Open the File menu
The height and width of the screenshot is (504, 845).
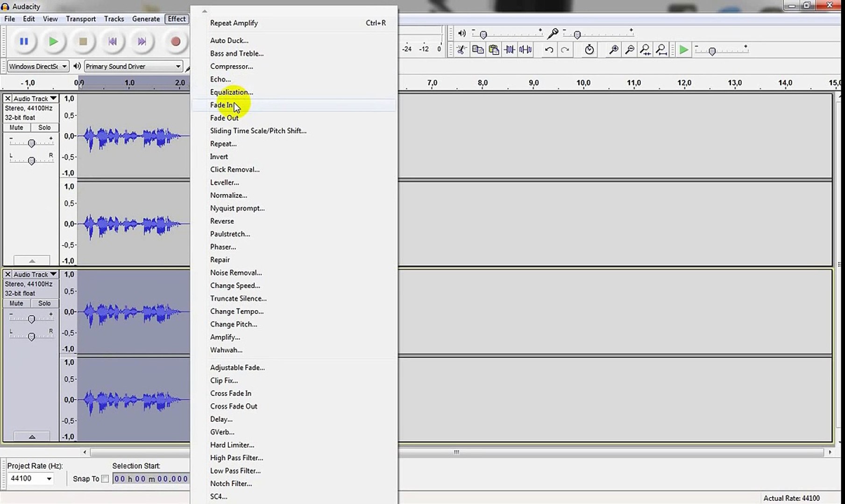(9, 19)
